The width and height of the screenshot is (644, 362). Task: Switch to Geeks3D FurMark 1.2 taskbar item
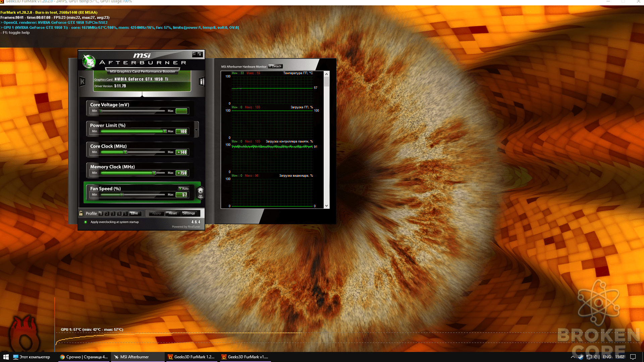pos(192,357)
